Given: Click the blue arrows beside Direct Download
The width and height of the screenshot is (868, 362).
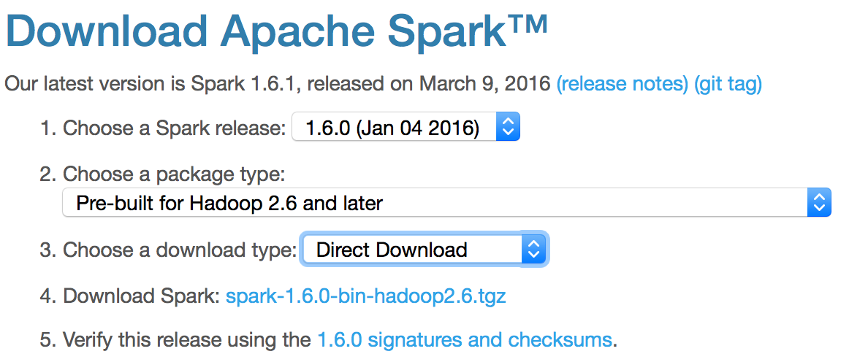Looking at the screenshot, I should coord(533,250).
